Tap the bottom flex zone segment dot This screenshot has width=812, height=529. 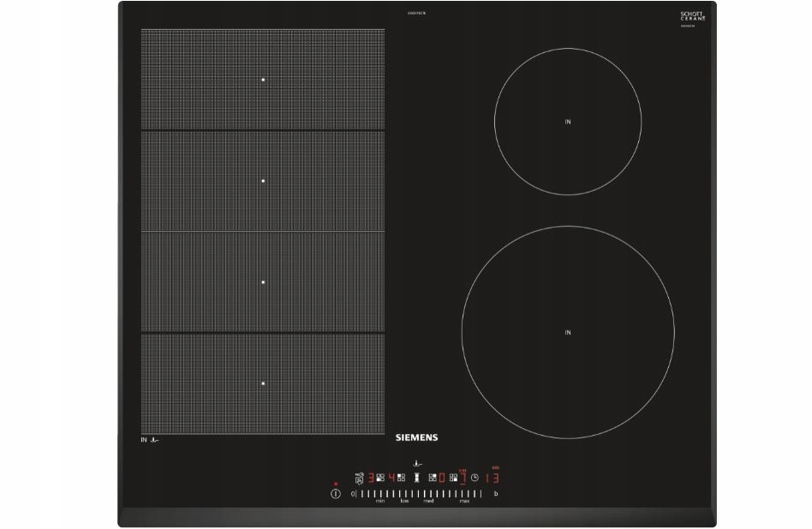click(263, 383)
